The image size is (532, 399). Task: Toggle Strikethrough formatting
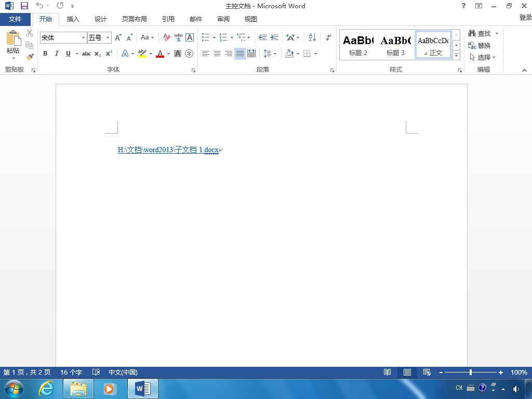[x=86, y=54]
